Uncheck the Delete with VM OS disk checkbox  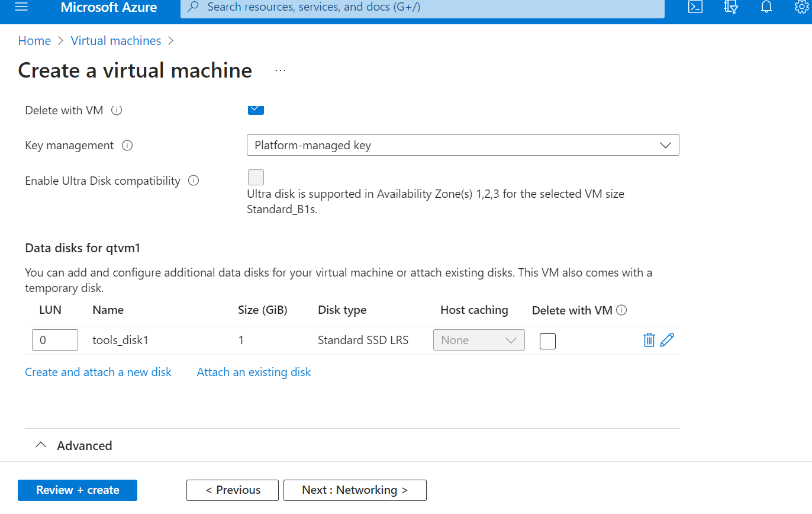[256, 110]
